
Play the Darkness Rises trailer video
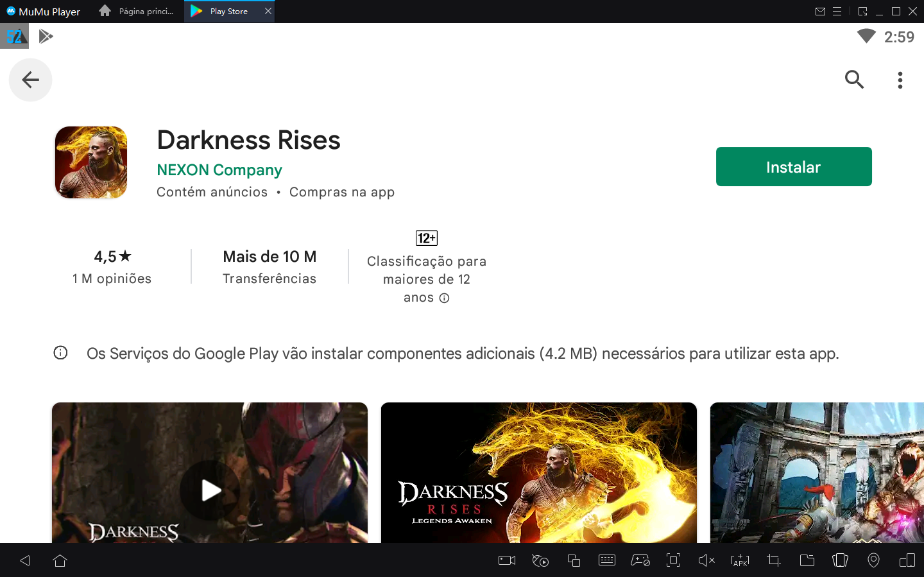click(x=210, y=490)
